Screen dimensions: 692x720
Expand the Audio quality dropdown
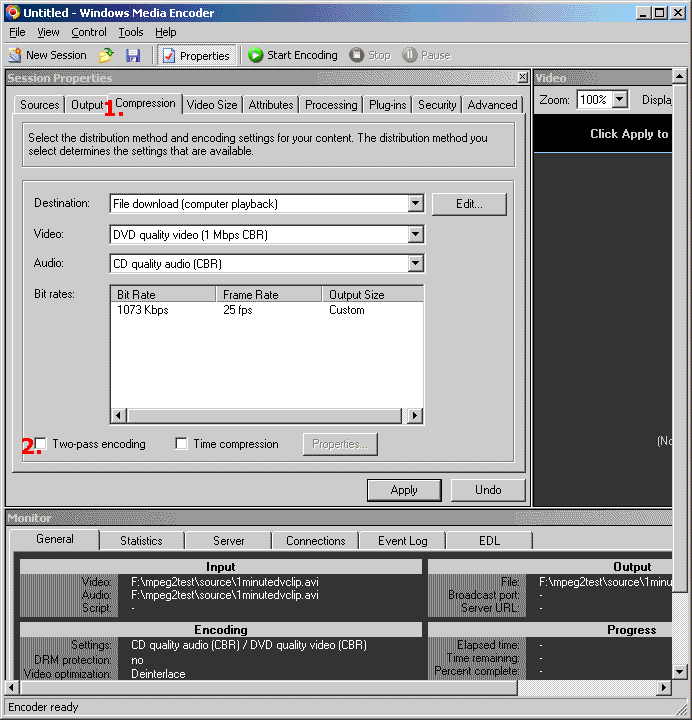pyautogui.click(x=415, y=264)
